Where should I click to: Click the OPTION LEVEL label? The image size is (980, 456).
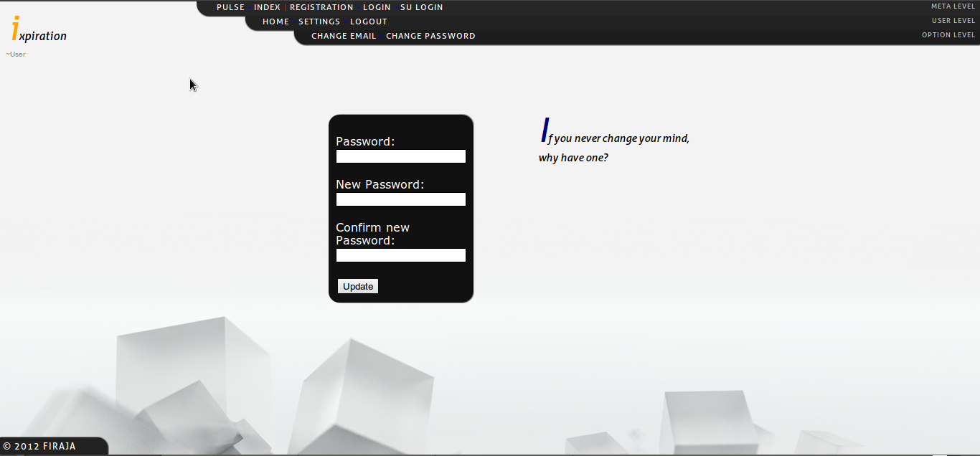coord(948,34)
